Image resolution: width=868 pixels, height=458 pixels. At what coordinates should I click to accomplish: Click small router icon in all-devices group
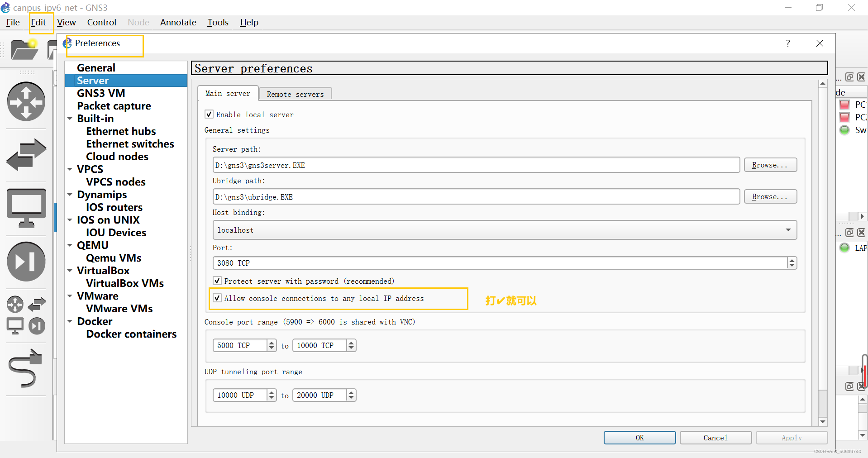click(15, 304)
